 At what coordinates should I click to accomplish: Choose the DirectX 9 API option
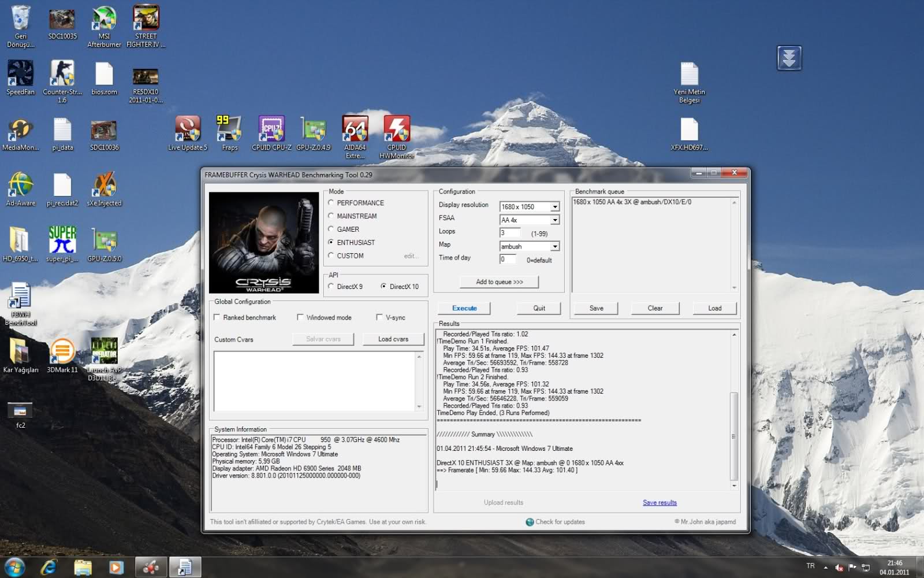[x=331, y=287]
